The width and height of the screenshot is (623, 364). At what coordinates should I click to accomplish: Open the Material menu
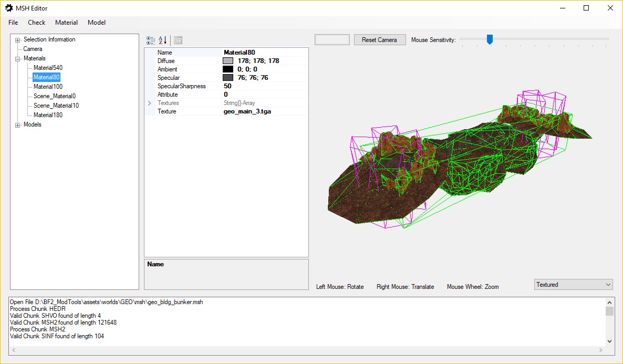66,23
